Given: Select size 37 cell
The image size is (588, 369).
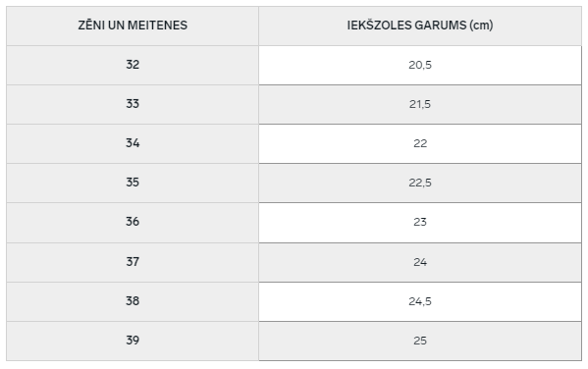Looking at the screenshot, I should click(133, 262).
